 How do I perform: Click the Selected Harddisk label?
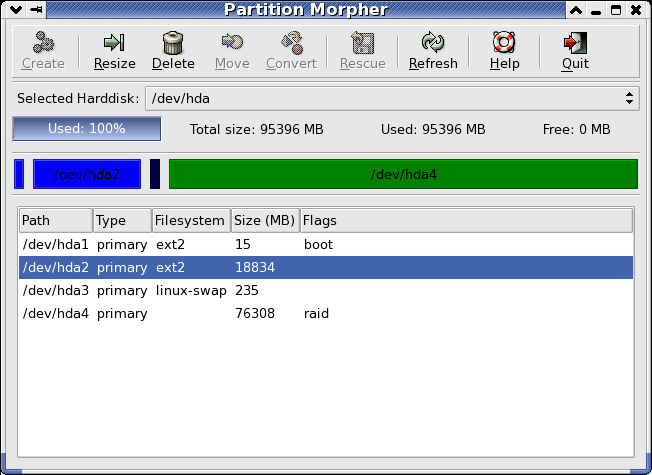78,99
